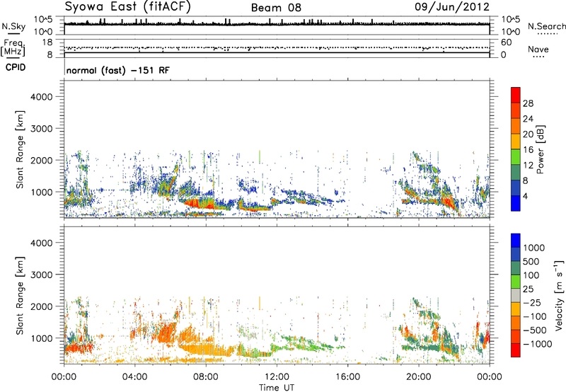Click the red top segment of Power colorbar

[516, 95]
